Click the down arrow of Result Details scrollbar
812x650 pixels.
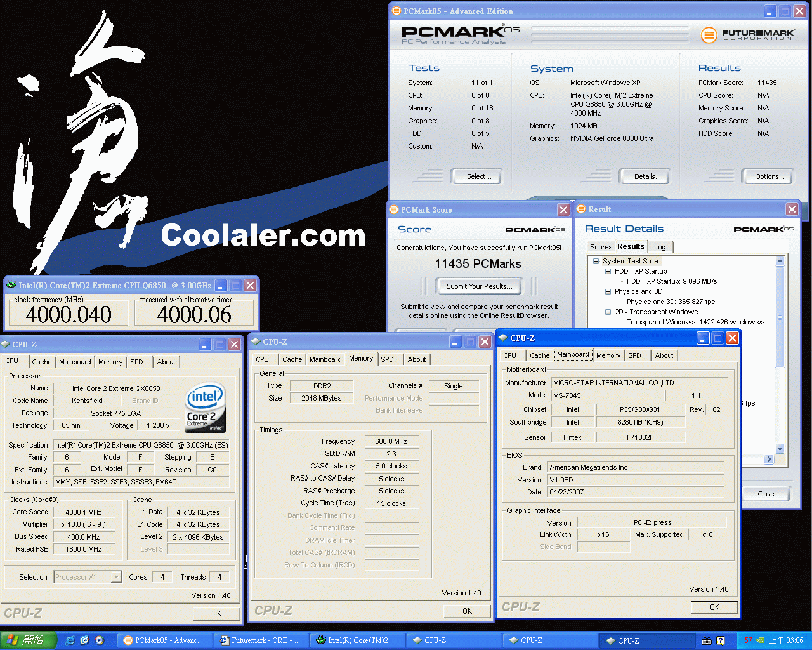pos(780,448)
